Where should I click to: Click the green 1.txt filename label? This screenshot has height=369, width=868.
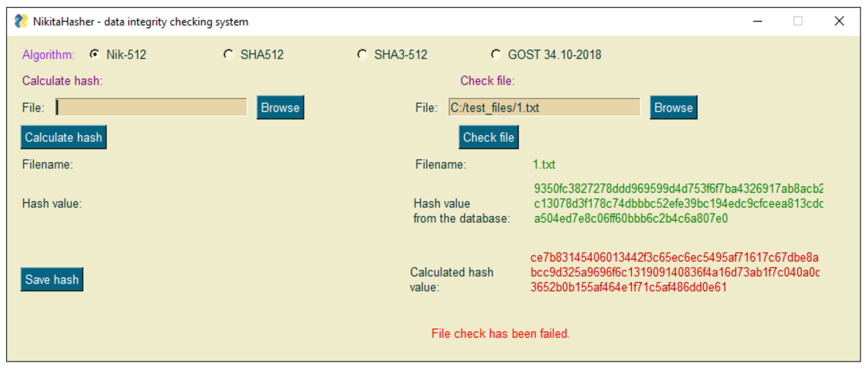[543, 164]
